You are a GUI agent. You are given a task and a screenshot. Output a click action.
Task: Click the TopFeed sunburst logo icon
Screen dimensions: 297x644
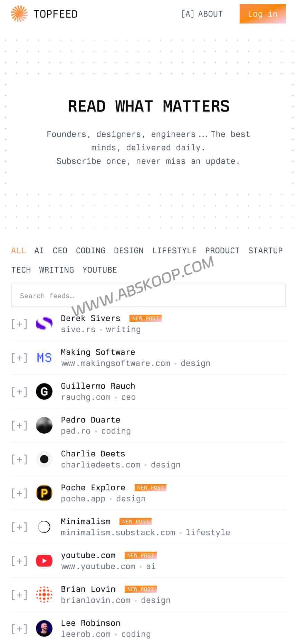click(x=19, y=14)
